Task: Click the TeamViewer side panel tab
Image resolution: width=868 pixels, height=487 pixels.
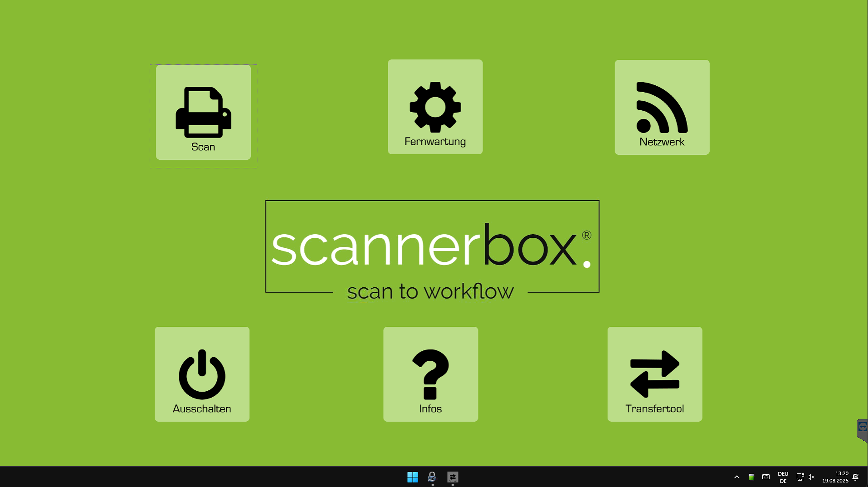Action: pos(862,431)
